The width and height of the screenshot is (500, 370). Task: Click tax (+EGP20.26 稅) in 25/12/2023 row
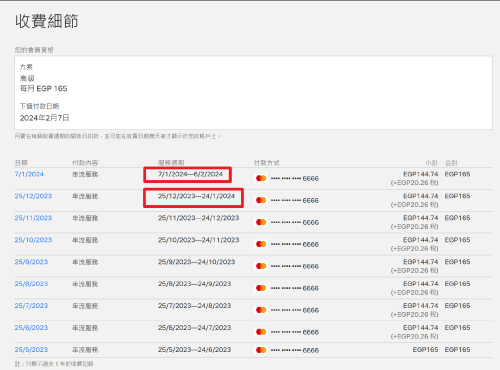[414, 205]
